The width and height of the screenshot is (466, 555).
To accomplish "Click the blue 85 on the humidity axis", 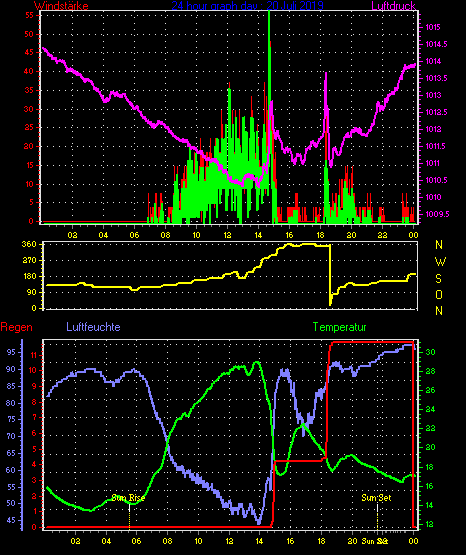I will click(x=11, y=386).
